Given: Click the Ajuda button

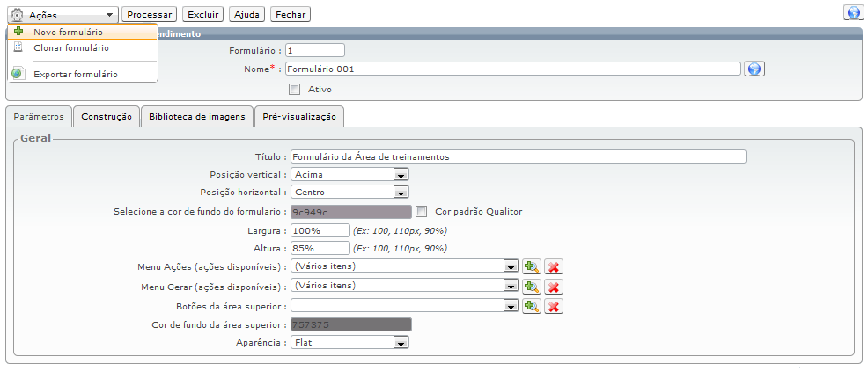Looking at the screenshot, I should pyautogui.click(x=246, y=14).
